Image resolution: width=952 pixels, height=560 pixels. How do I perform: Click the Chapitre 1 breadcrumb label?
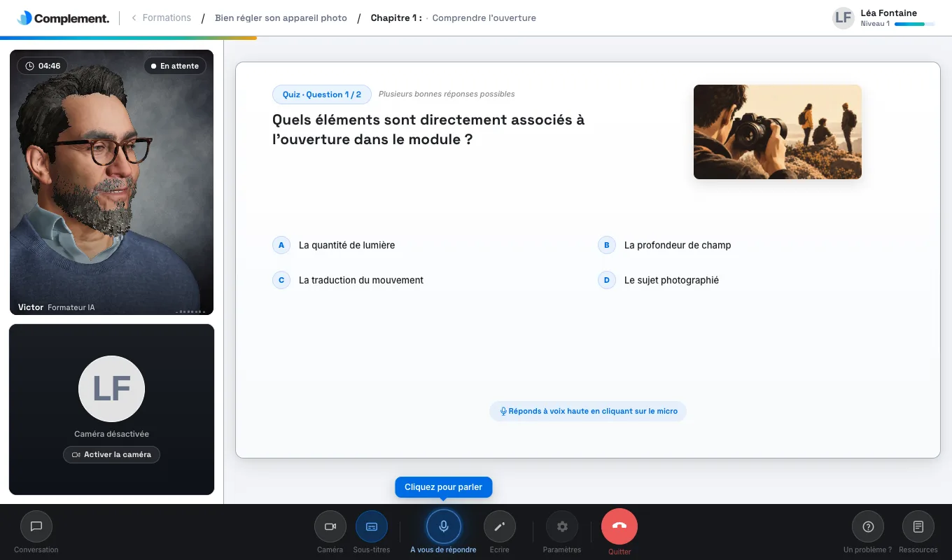coord(396,18)
